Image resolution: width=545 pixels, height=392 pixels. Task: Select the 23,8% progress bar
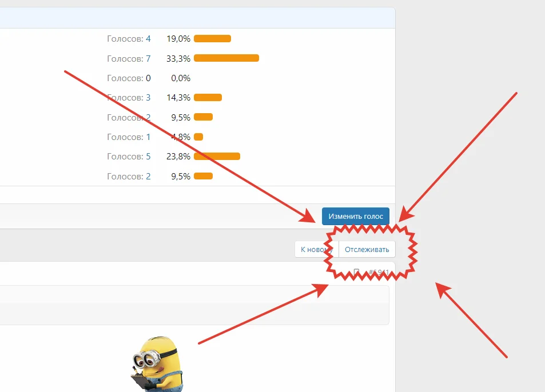(217, 156)
